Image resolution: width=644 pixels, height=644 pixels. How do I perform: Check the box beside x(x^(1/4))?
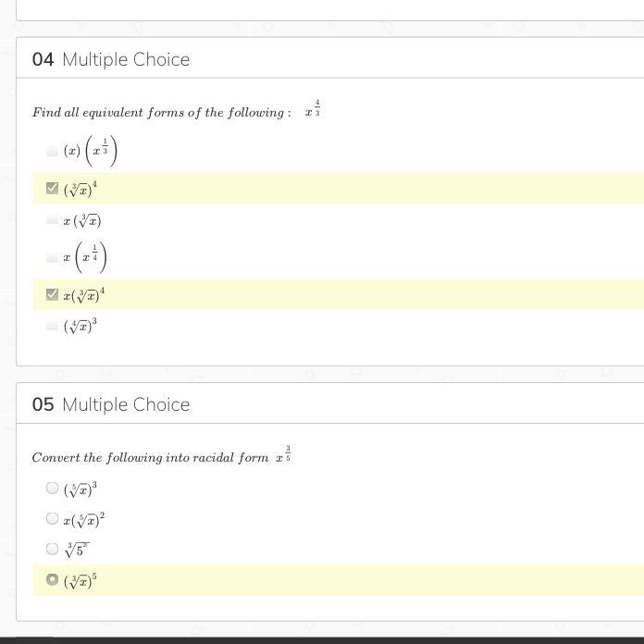tap(52, 257)
